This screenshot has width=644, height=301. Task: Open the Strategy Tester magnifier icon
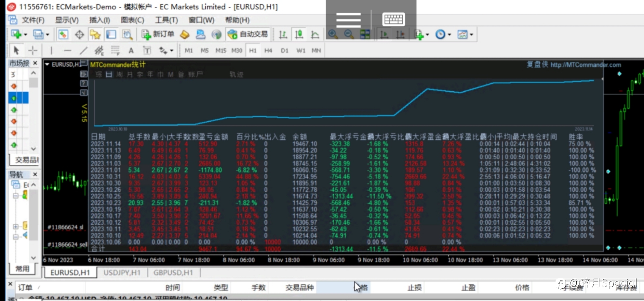[x=127, y=34]
